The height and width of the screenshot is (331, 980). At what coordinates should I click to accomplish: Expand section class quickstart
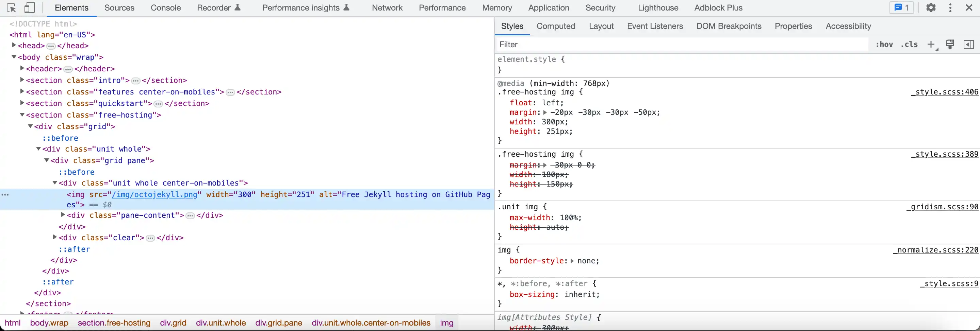[x=22, y=103]
